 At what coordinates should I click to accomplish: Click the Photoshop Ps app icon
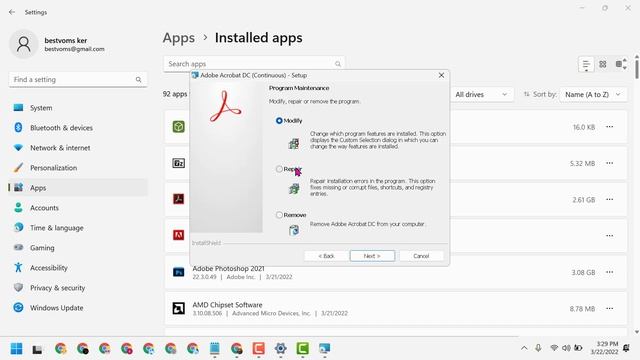tap(178, 272)
